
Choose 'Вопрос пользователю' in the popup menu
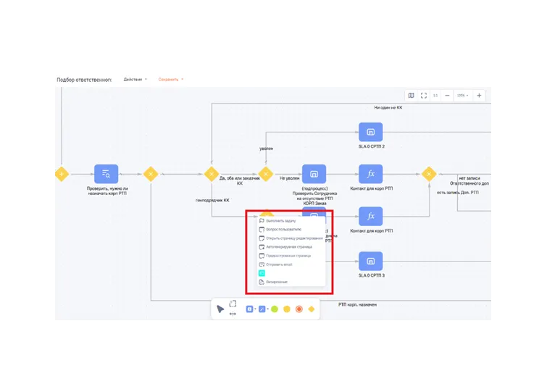(279, 229)
